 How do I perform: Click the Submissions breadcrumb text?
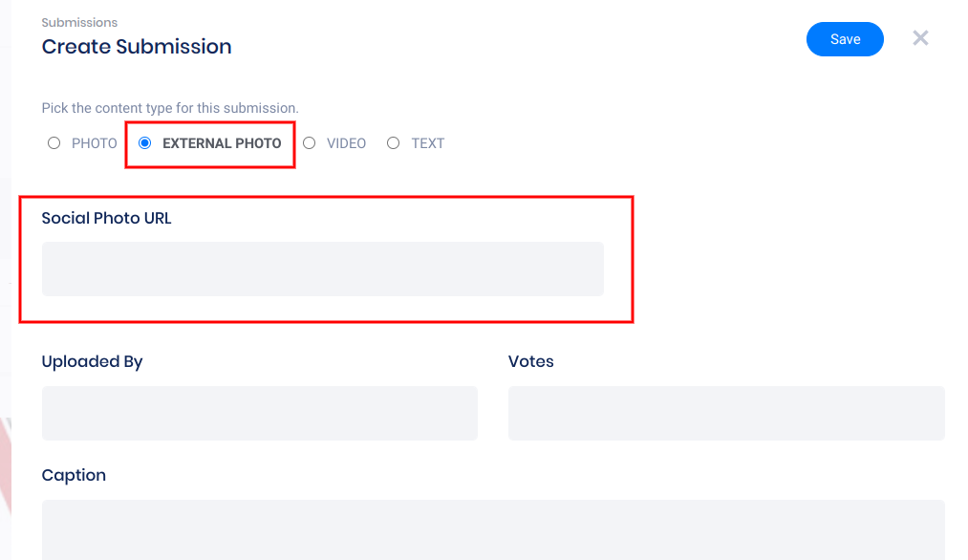(79, 22)
